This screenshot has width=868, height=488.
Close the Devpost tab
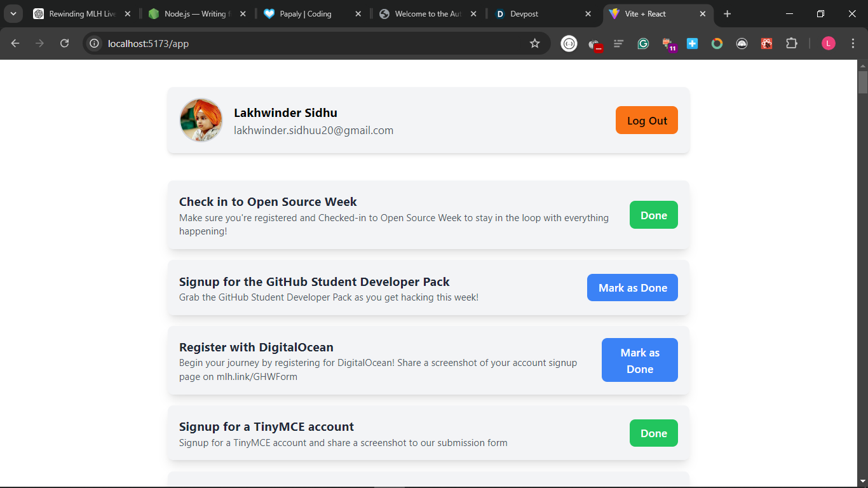pyautogui.click(x=588, y=14)
